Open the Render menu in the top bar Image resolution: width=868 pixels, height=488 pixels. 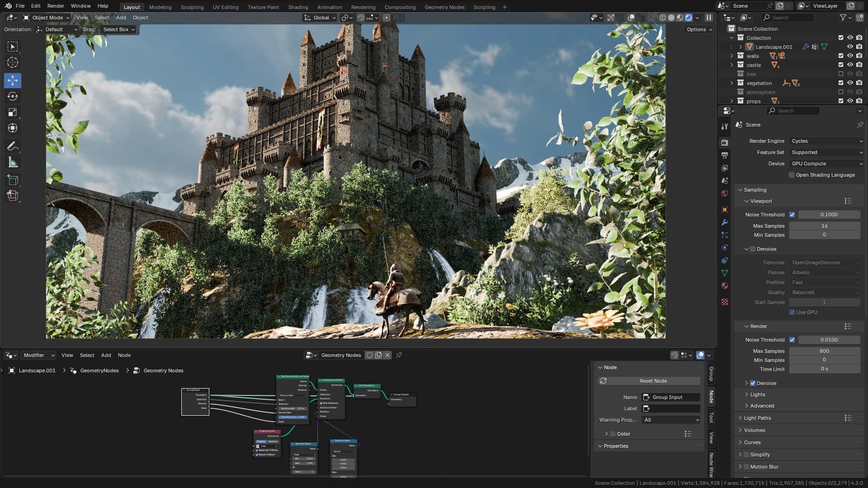point(56,6)
